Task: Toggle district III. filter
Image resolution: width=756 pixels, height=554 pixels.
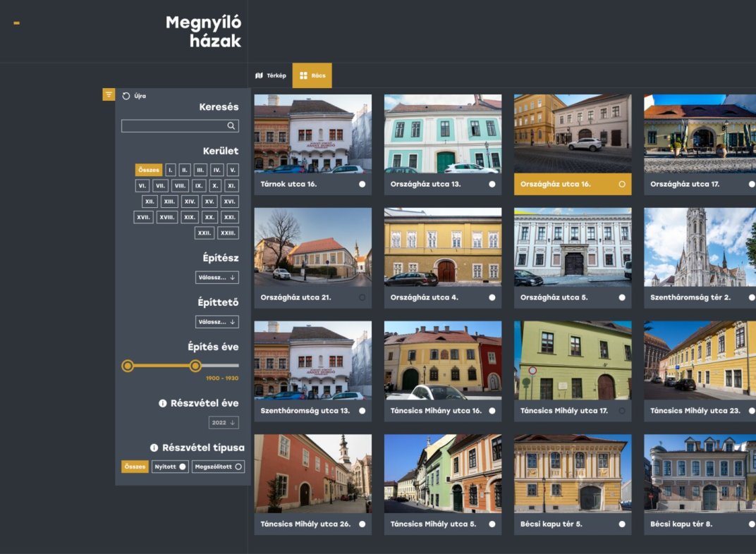Action: pos(200,170)
